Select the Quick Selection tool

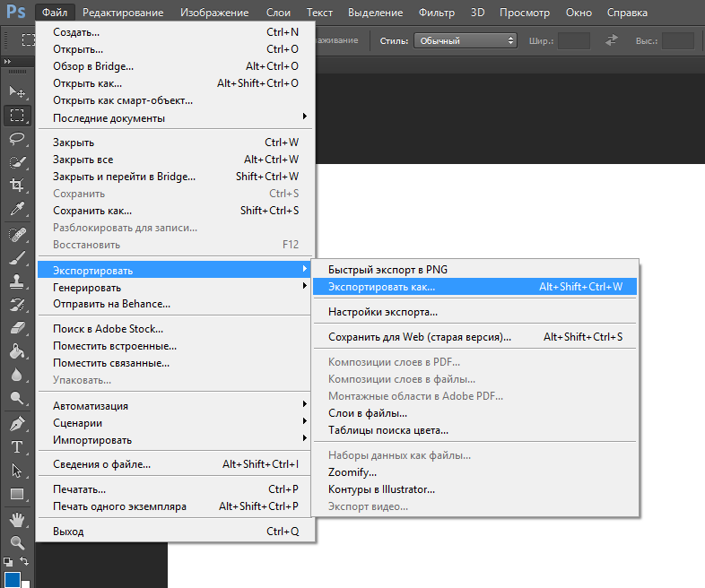pyautogui.click(x=17, y=161)
